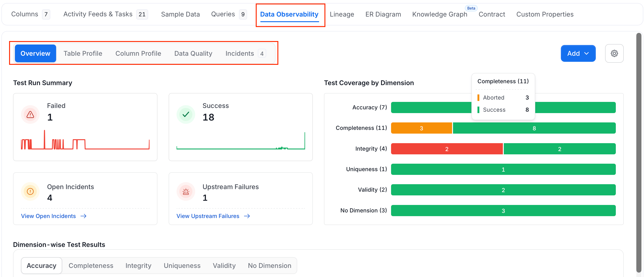644x277 pixels.
Task: Go to the Queries tab
Action: pyautogui.click(x=229, y=14)
